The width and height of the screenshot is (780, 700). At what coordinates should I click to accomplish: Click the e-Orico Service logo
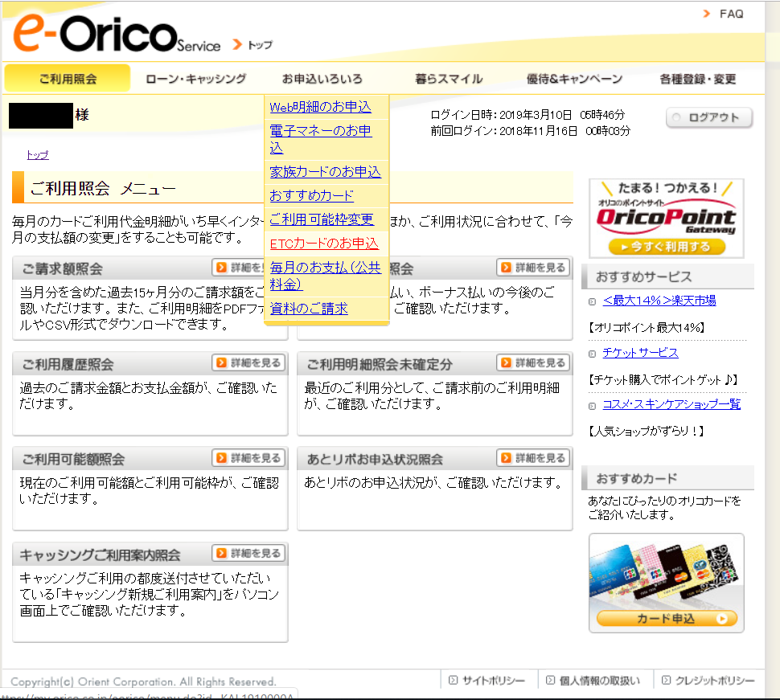click(117, 33)
